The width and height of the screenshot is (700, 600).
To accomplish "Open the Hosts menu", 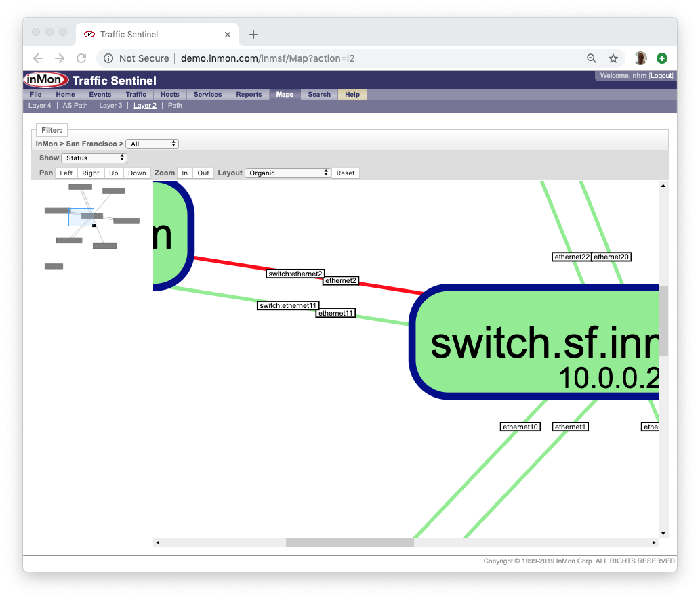I will (x=169, y=95).
